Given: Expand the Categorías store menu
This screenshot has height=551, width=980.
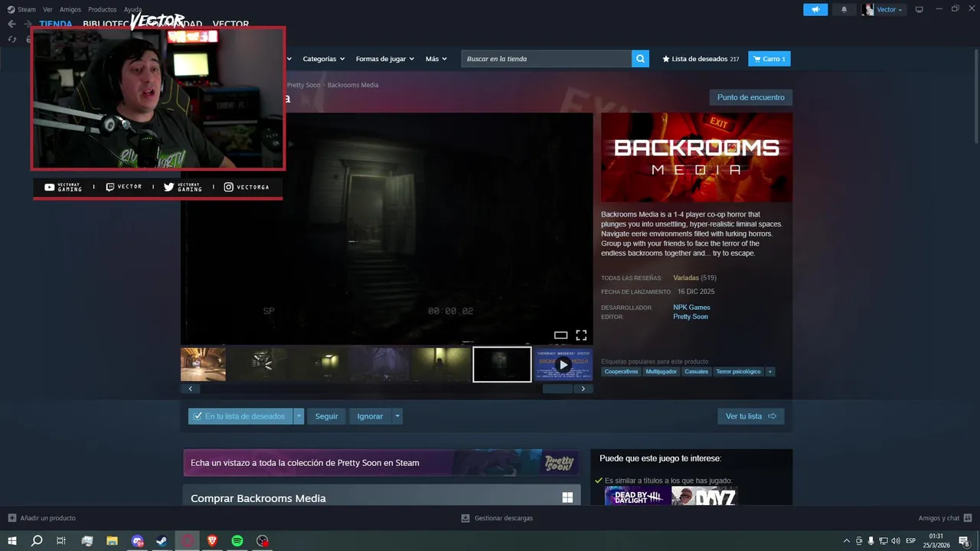Looking at the screenshot, I should [323, 59].
